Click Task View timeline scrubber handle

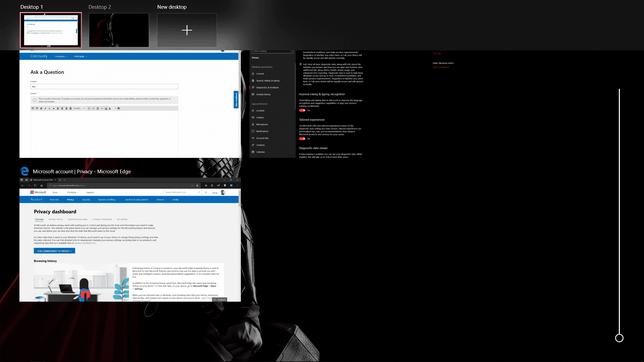tap(619, 338)
